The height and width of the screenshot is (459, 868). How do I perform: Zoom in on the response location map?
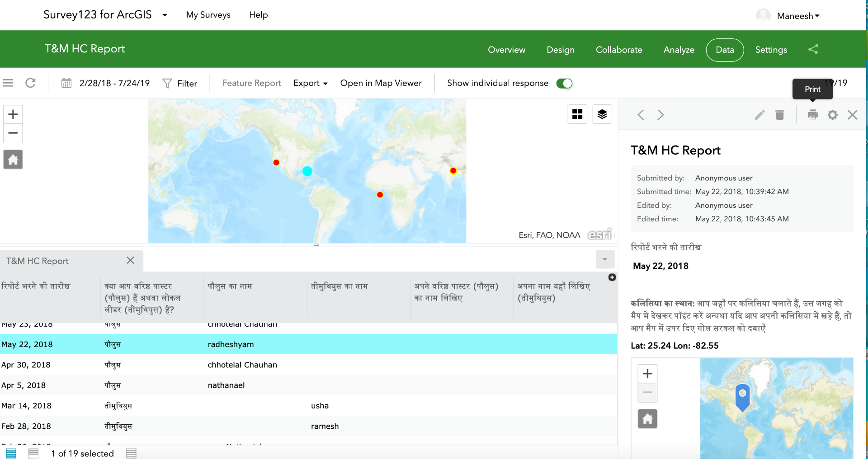647,374
